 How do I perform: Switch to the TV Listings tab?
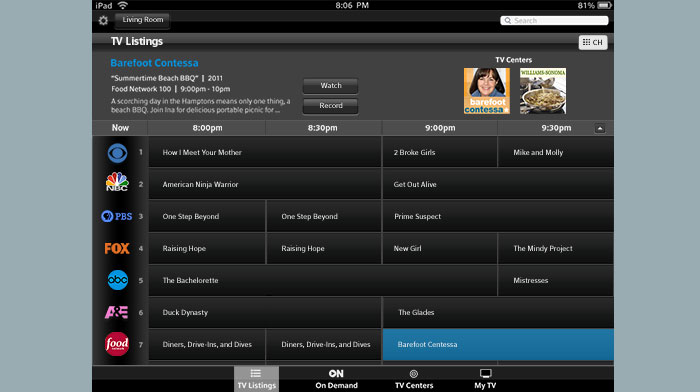256,379
